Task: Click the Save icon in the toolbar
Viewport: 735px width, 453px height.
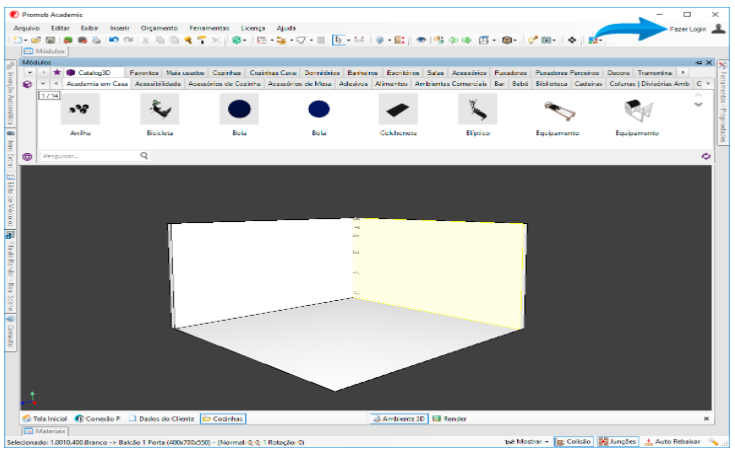Action: pyautogui.click(x=52, y=40)
